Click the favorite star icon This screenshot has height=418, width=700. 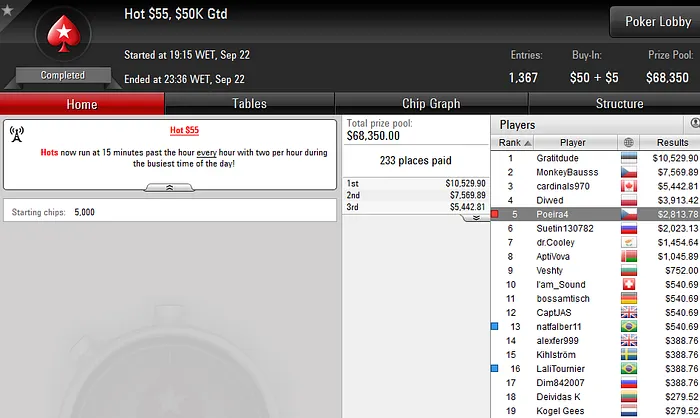7,9
